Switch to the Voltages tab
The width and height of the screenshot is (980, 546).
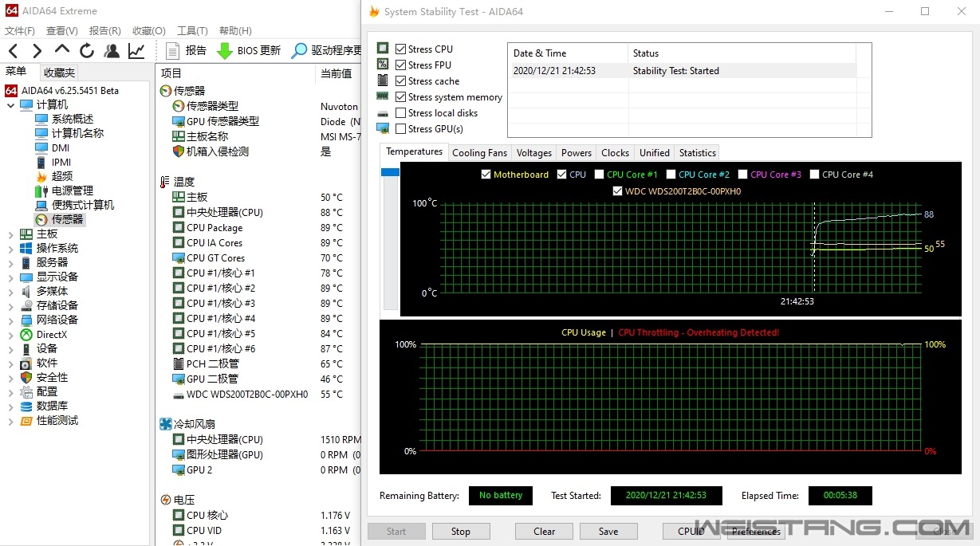(x=533, y=152)
